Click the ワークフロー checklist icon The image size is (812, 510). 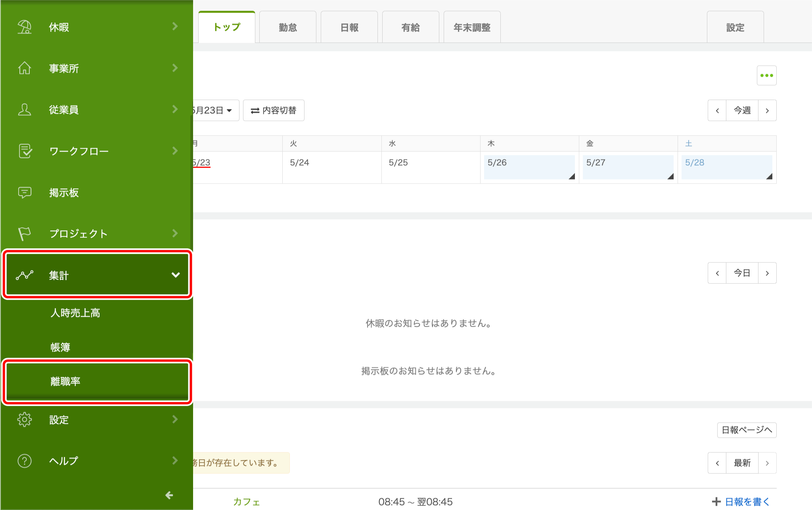(x=25, y=151)
